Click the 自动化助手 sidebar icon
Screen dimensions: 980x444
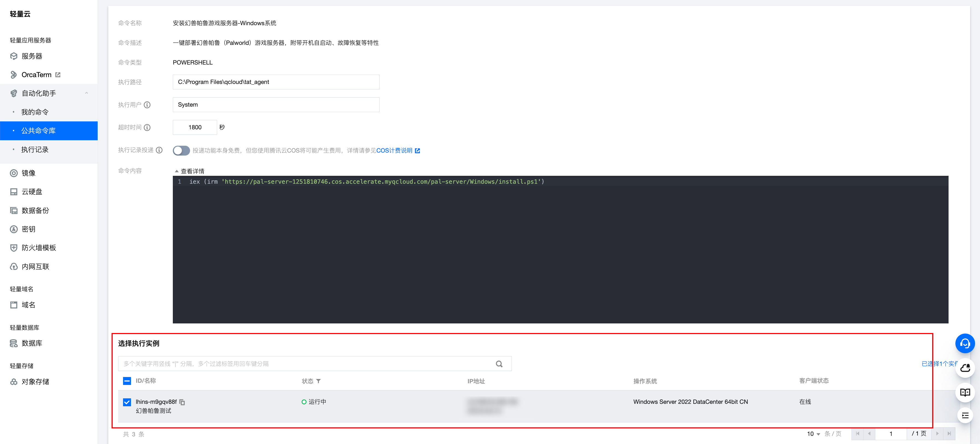(14, 93)
